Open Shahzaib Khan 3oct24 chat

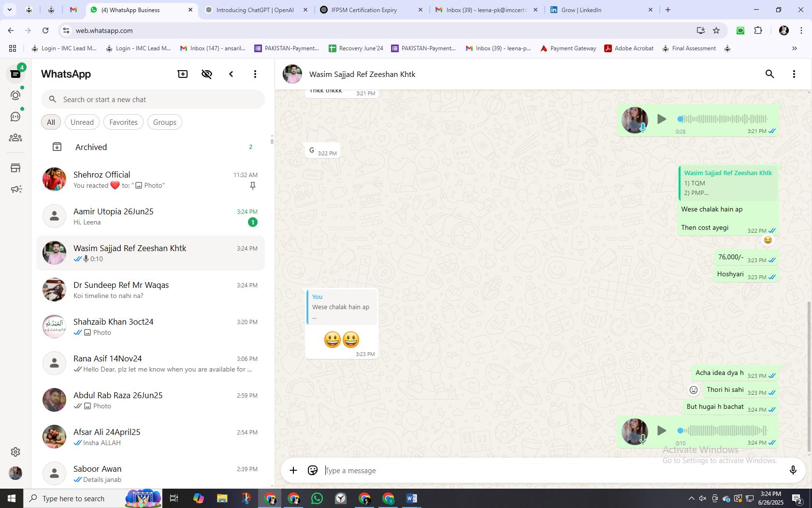(151, 327)
